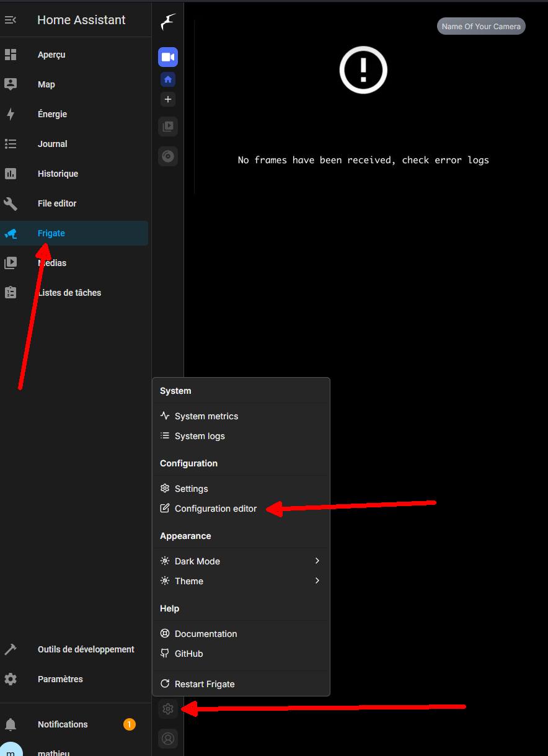This screenshot has height=756, width=548.
Task: Click the Paramètres gear icon in sidebar
Action: click(11, 679)
